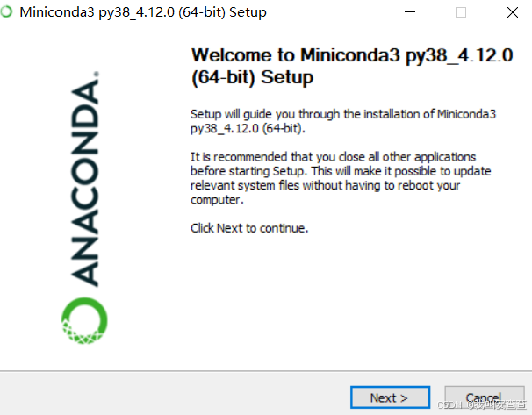Click the 'It is recommended' paragraph line
The image size is (532, 415).
coord(334,157)
